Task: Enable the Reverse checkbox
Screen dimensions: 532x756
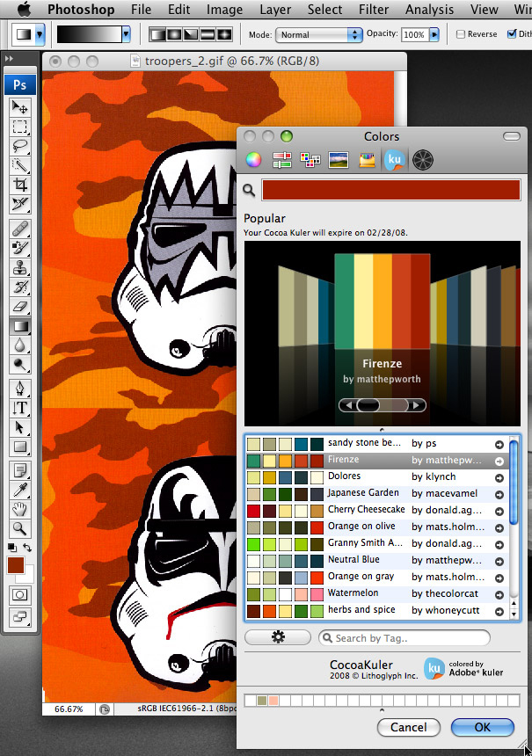Action: 461,34
